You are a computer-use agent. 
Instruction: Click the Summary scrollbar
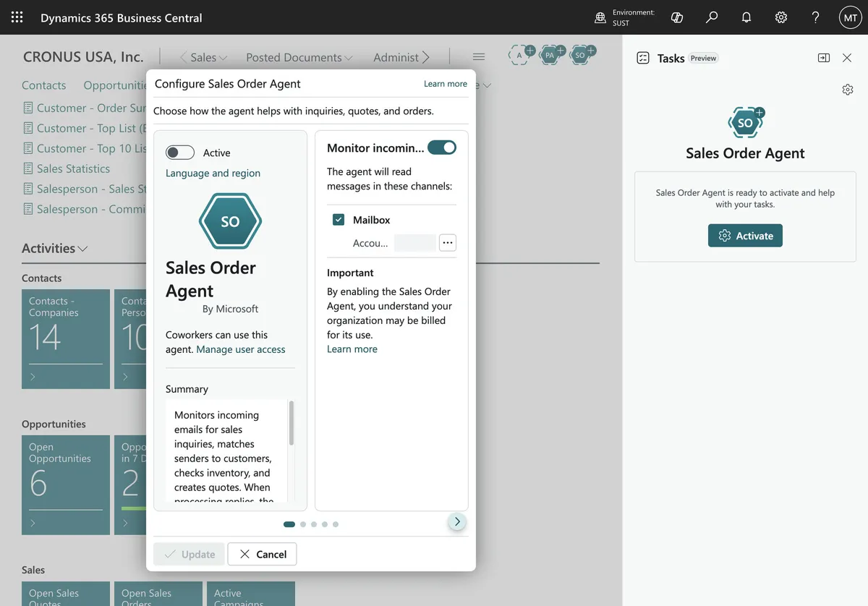pos(292,423)
